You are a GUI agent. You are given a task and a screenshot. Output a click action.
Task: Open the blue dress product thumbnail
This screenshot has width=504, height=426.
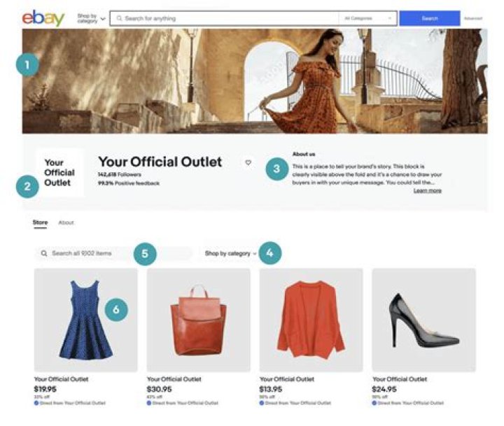click(x=86, y=320)
